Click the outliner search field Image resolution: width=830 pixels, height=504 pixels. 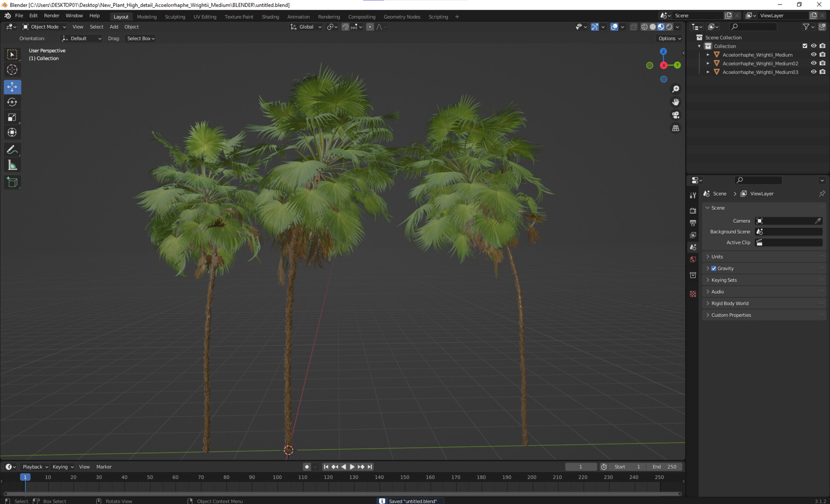pos(753,27)
